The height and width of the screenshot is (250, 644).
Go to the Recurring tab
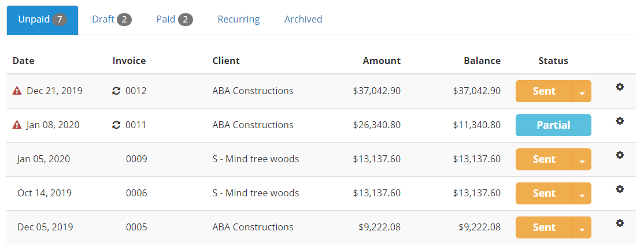click(239, 20)
